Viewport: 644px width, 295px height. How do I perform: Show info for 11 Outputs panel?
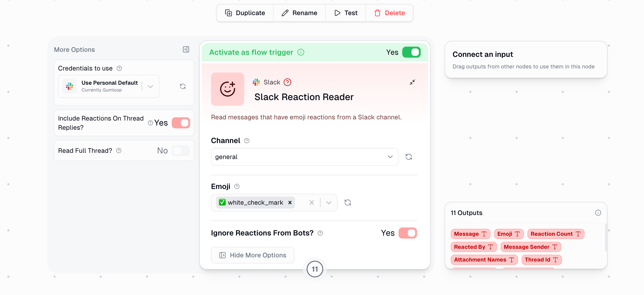(x=598, y=213)
